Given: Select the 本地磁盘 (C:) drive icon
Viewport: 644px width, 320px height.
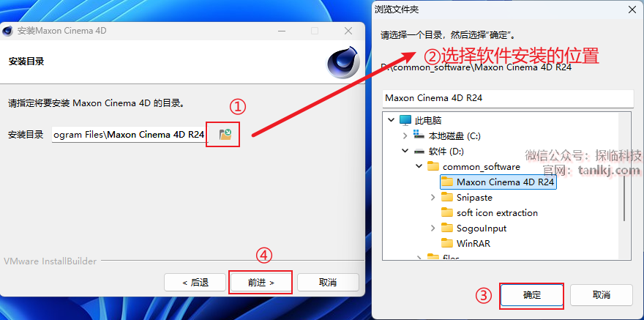Looking at the screenshot, I should point(419,135).
